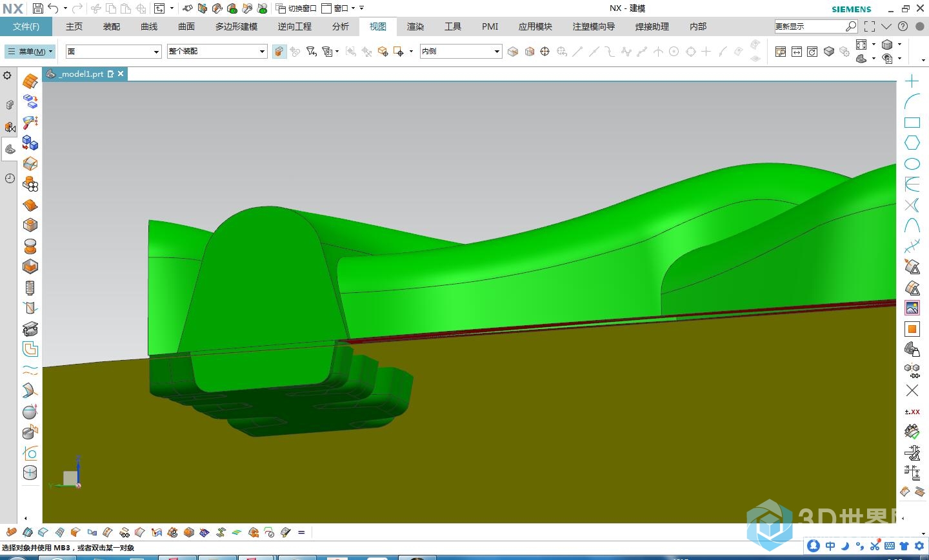Click the mesh grid surface icon in bottom toolbar
This screenshot has width=929, height=560.
pyautogui.click(x=59, y=532)
